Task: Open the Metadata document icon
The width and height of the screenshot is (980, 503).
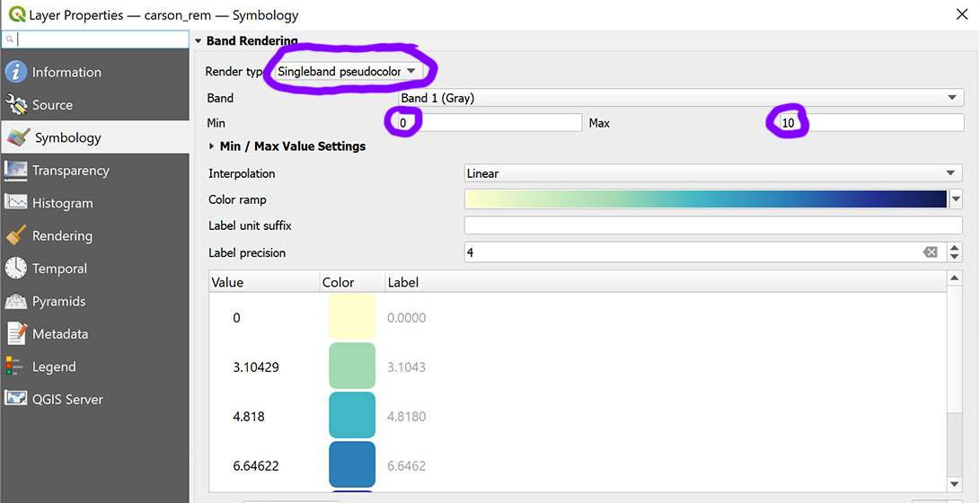Action: tap(17, 333)
